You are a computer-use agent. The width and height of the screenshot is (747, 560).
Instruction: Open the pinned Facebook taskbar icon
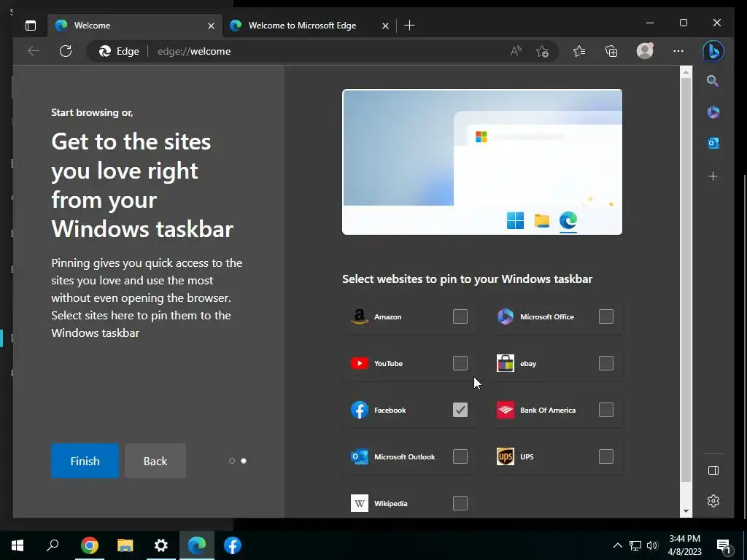pos(233,545)
